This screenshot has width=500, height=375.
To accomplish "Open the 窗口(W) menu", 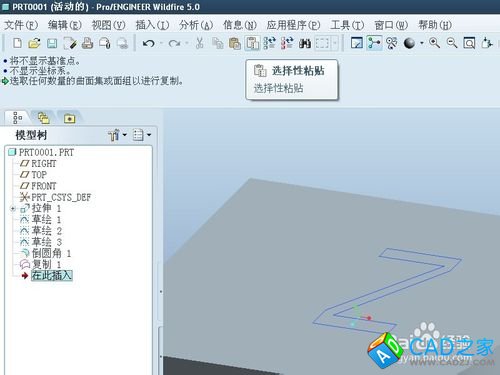I will (x=391, y=25).
